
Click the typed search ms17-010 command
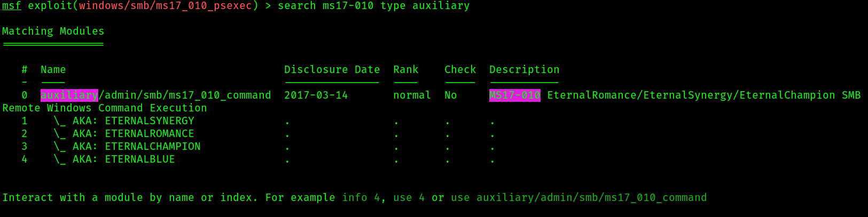tap(374, 6)
